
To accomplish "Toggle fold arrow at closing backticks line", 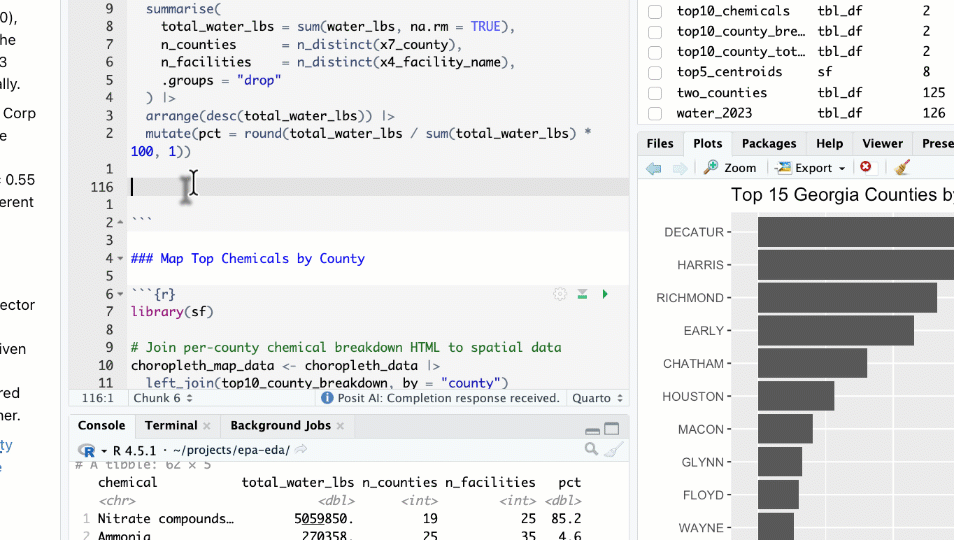I will [120, 223].
